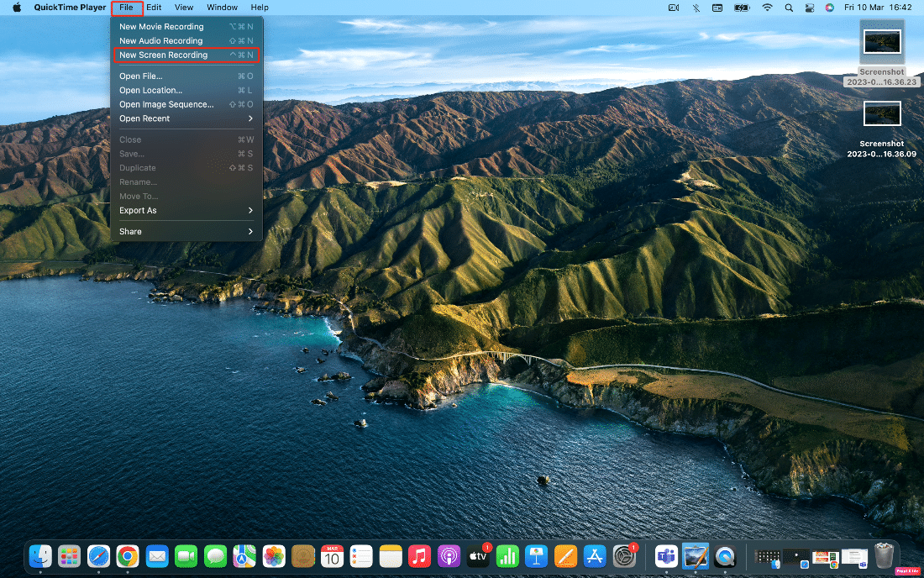Open Podcasts from the Dock

pyautogui.click(x=449, y=556)
